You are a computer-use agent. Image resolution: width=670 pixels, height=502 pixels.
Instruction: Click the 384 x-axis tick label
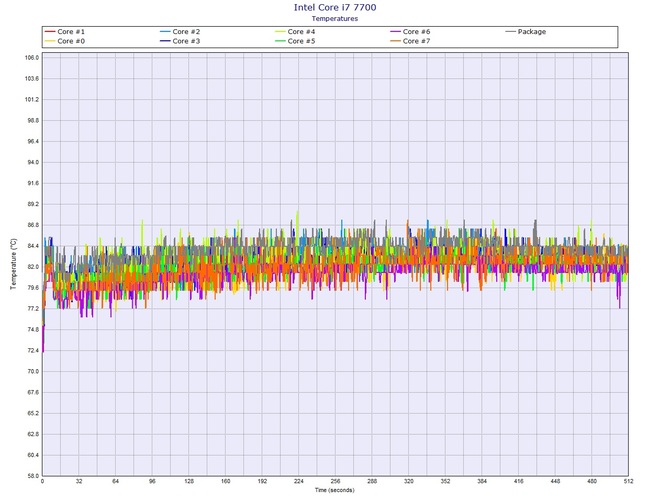tap(482, 481)
